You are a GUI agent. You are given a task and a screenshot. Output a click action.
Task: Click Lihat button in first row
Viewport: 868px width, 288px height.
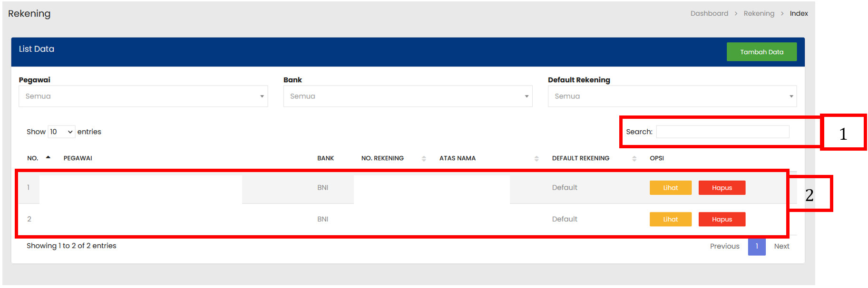pos(670,188)
